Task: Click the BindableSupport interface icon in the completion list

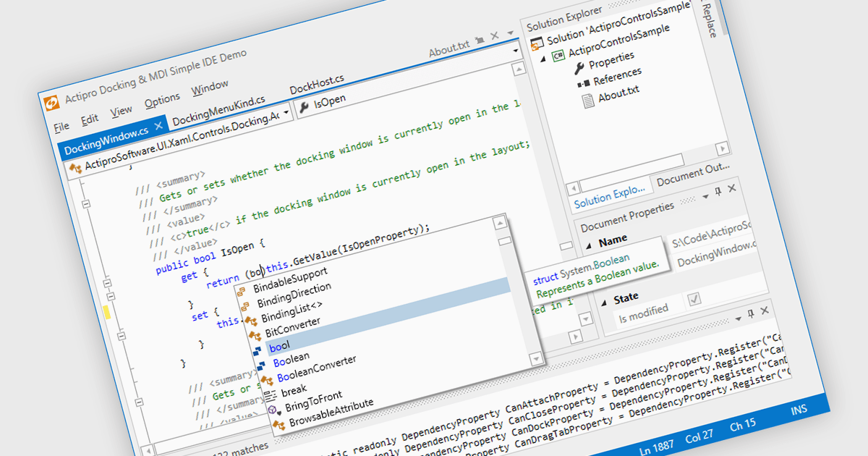Action: pyautogui.click(x=242, y=292)
